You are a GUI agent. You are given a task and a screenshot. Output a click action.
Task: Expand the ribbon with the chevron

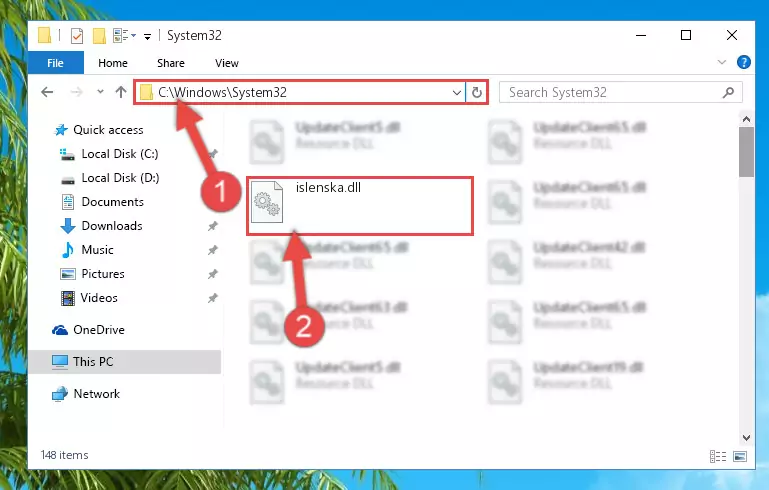(721, 62)
